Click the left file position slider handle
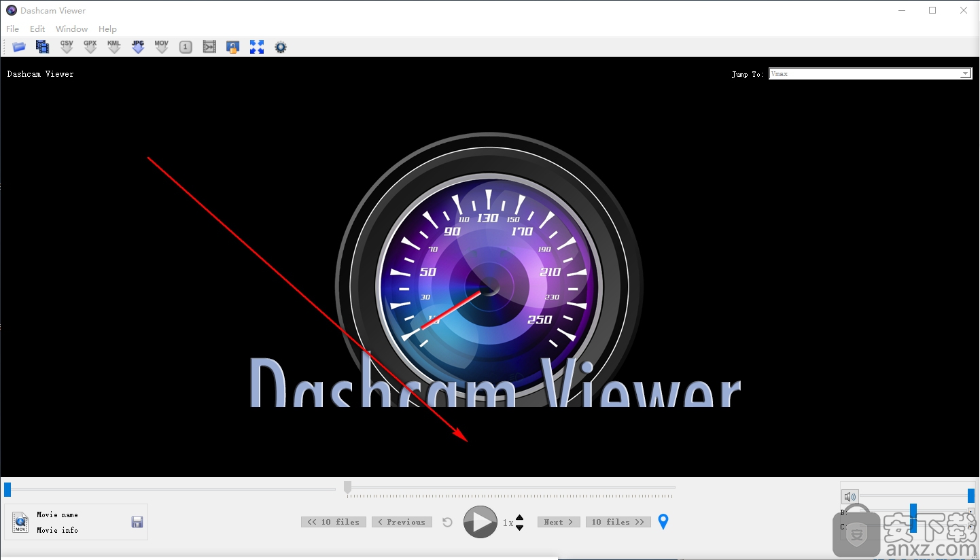The image size is (980, 560). point(7,489)
